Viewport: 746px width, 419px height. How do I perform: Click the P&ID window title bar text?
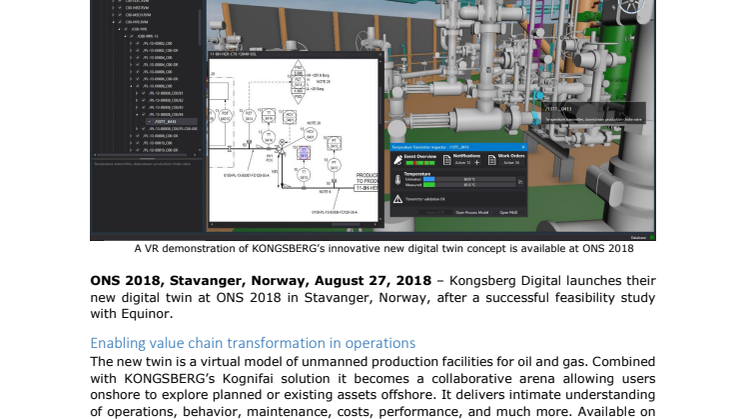(x=233, y=54)
